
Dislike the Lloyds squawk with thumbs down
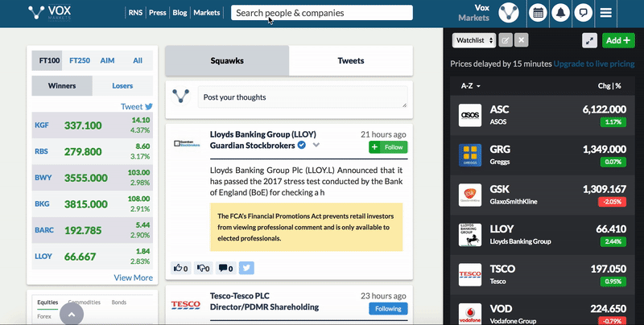tap(202, 268)
